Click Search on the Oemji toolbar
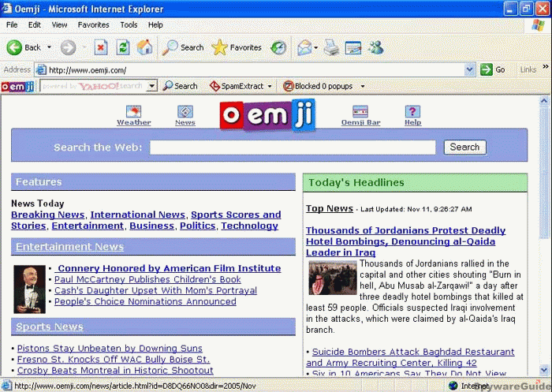The height and width of the screenshot is (392, 552). (180, 86)
